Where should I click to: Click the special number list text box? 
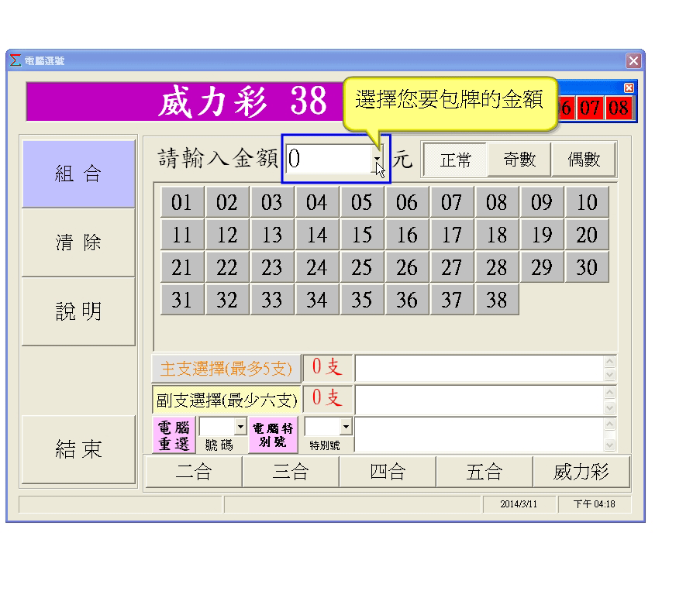(480, 435)
